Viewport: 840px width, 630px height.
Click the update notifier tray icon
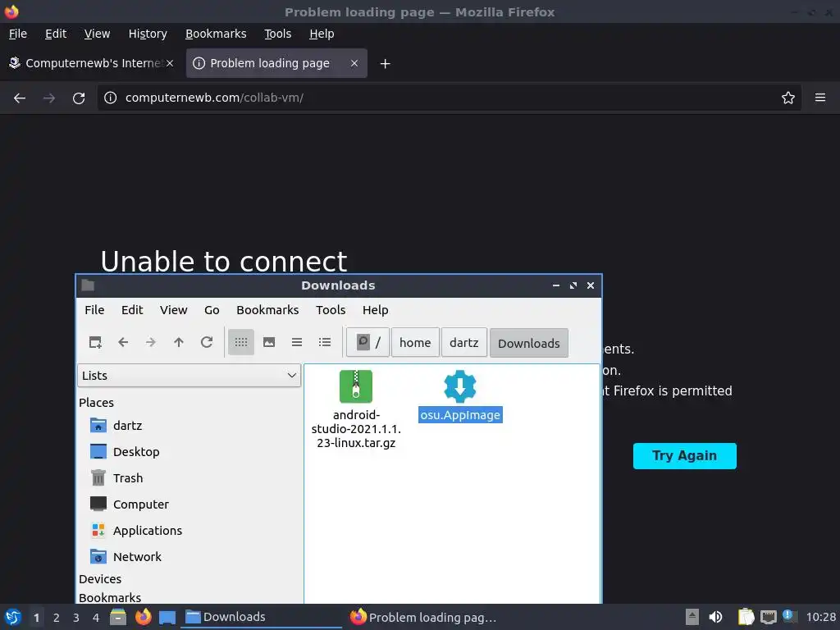point(789,616)
